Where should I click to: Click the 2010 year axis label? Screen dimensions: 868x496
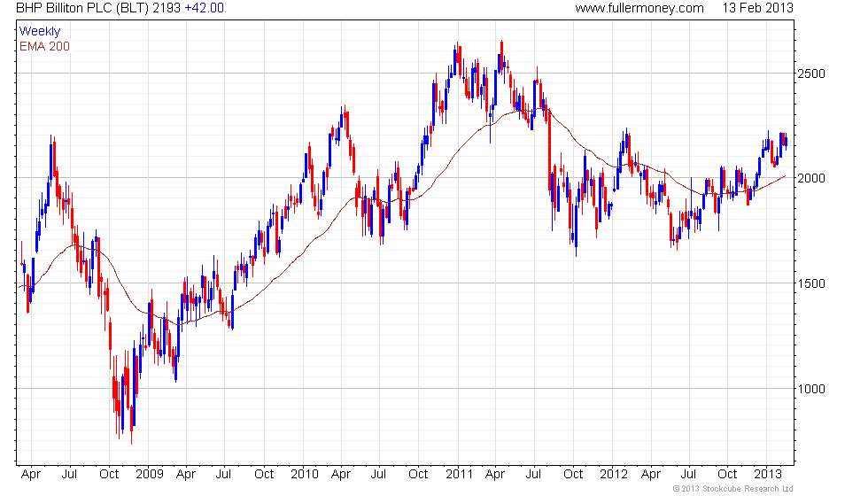[305, 475]
